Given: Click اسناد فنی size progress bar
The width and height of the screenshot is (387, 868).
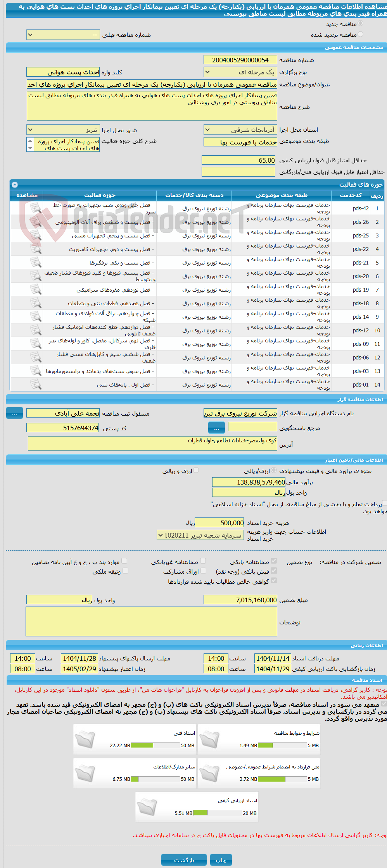Looking at the screenshot, I should click(x=155, y=745).
